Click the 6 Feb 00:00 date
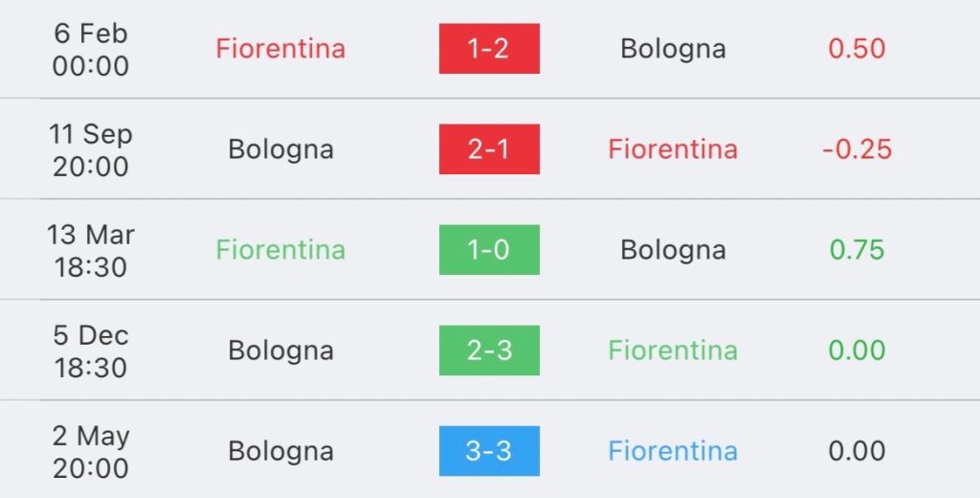 91,50
